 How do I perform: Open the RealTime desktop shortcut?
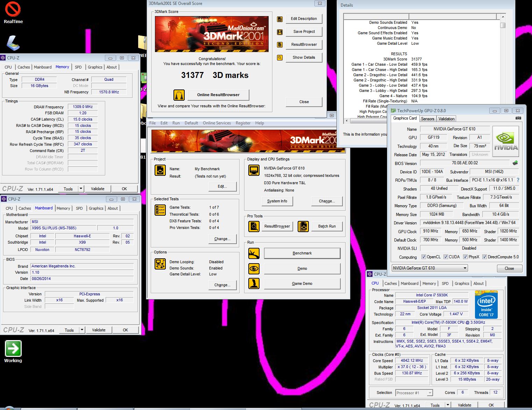(x=13, y=12)
